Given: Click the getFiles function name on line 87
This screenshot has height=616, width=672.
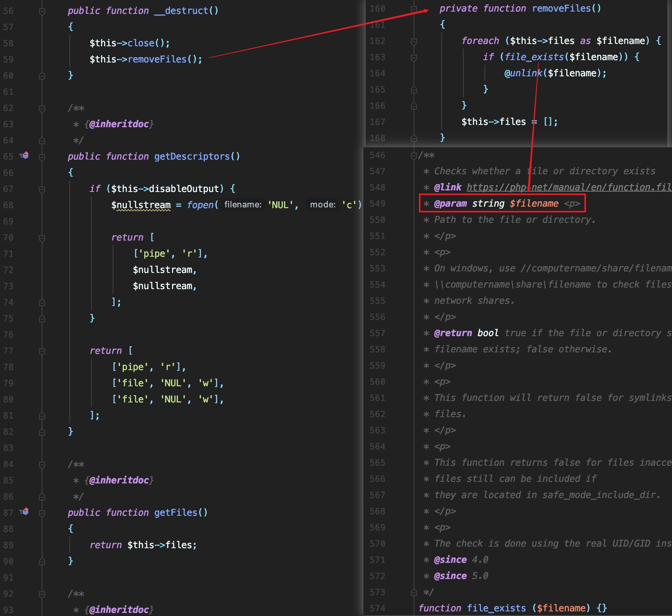Looking at the screenshot, I should coord(176,513).
